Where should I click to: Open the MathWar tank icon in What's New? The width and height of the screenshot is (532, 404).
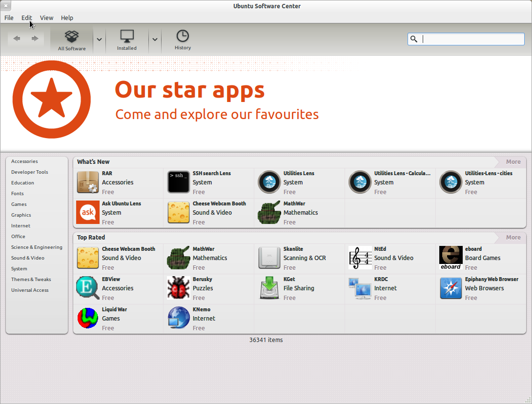[x=269, y=212]
